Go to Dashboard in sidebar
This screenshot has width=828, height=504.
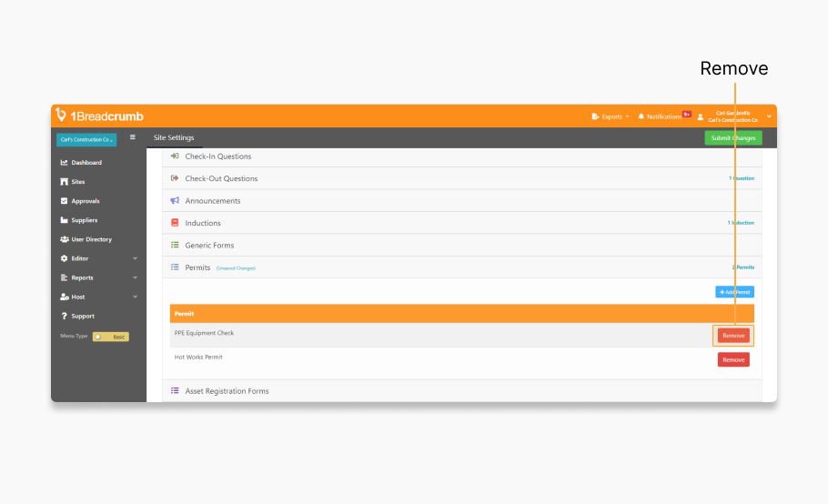86,163
